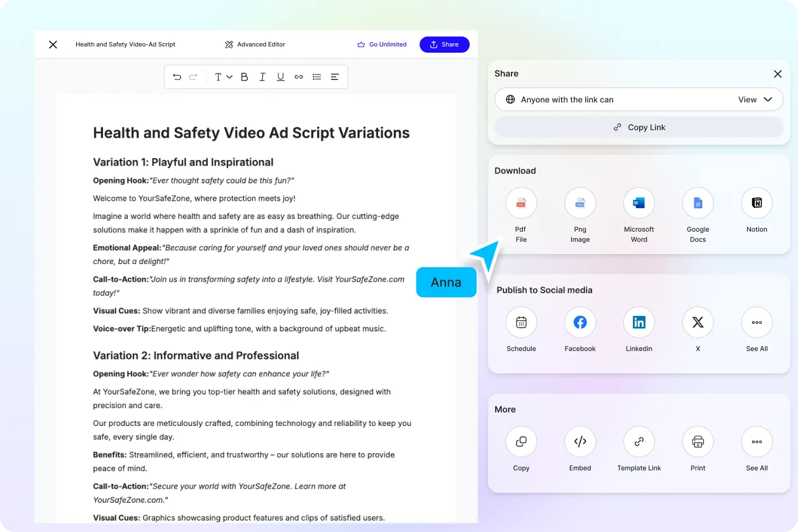Open the Advanced Editor
Screen dimensions: 798x532
click(254, 44)
